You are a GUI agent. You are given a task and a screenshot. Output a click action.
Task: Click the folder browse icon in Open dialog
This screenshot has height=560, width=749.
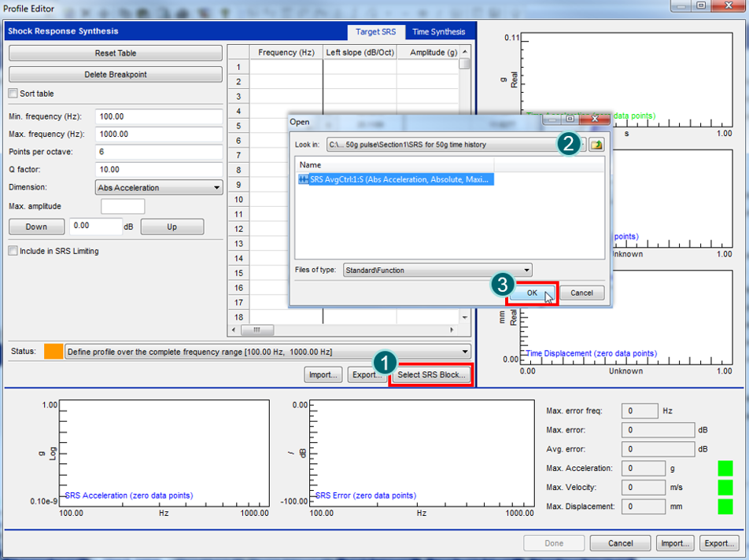tap(596, 145)
